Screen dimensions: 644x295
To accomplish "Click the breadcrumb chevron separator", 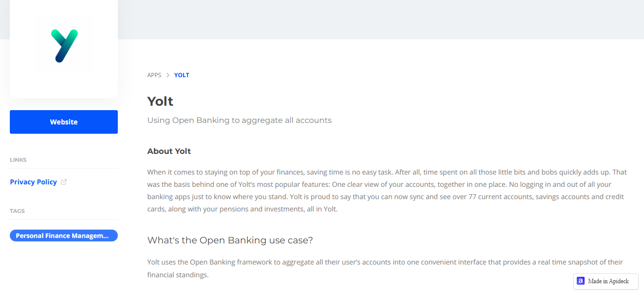I will click(x=168, y=75).
